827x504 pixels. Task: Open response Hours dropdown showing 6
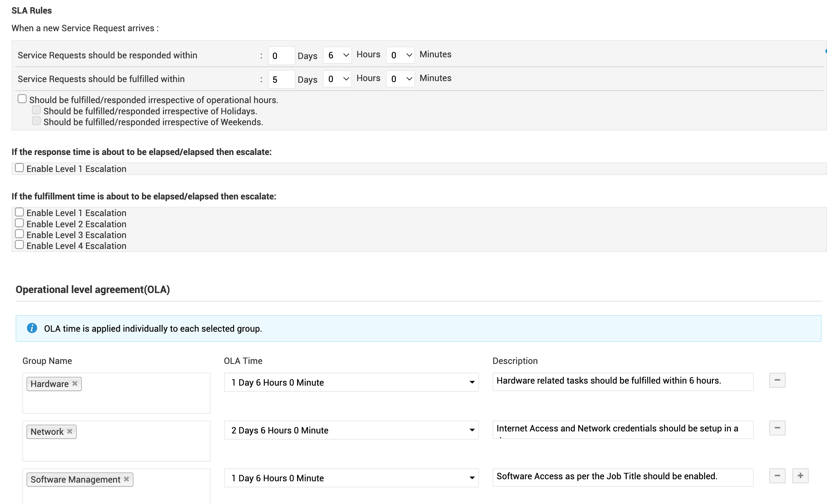[x=337, y=55]
